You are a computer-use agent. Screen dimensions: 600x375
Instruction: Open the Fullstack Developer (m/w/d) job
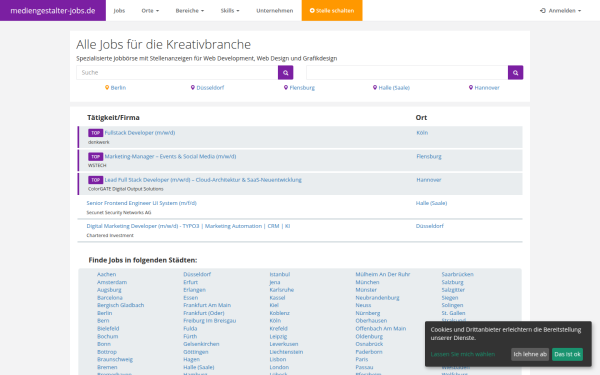[x=140, y=133]
